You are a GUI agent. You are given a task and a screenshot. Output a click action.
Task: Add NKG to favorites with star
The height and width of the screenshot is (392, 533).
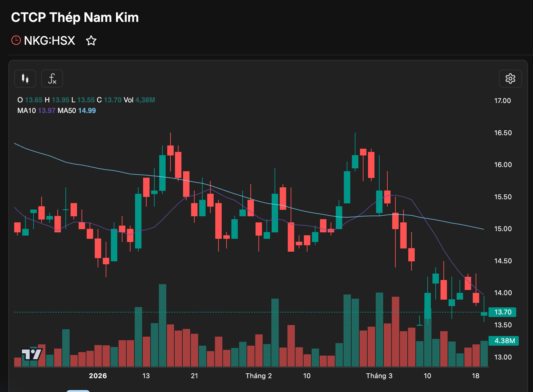tap(91, 41)
